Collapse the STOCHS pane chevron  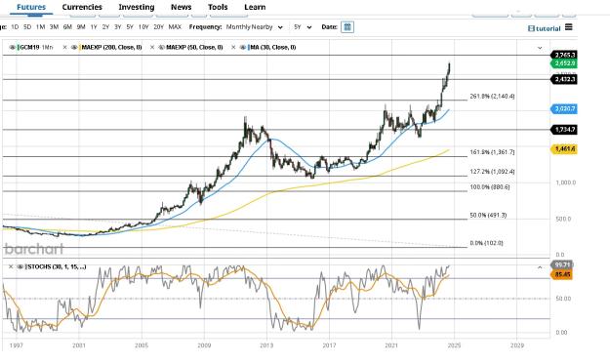pyautogui.click(x=540, y=267)
